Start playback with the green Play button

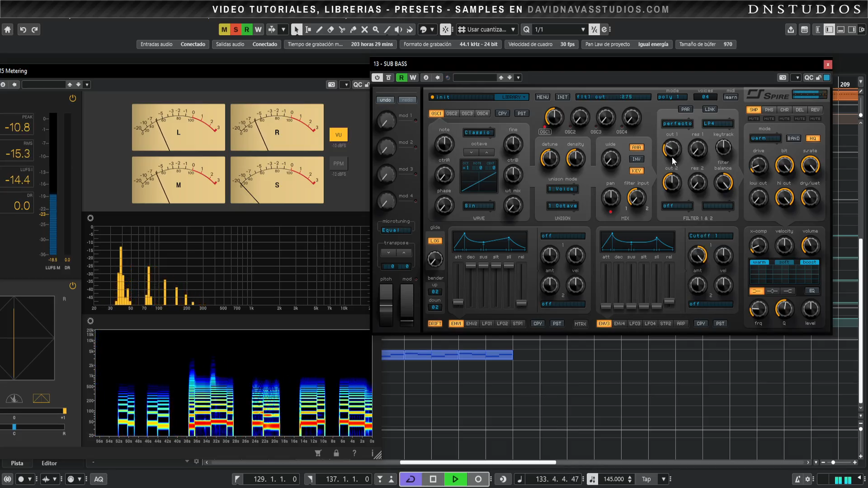point(455,479)
